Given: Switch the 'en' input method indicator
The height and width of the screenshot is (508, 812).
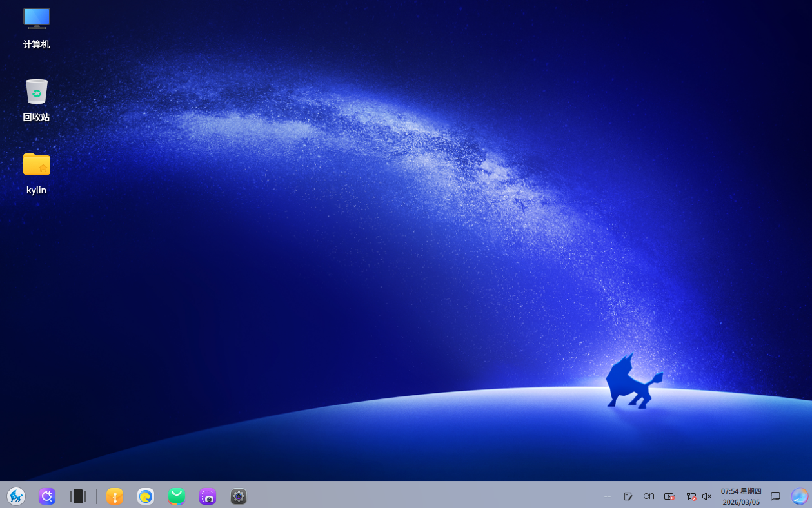Looking at the screenshot, I should coord(649,496).
